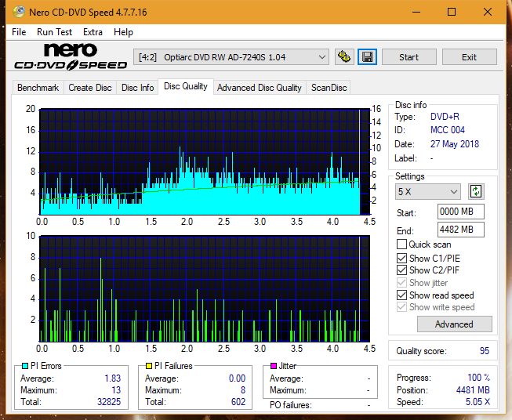Viewport: 512px width, 420px height.
Task: Minimize the Nero CD-DVD Speed window
Action: (x=416, y=12)
